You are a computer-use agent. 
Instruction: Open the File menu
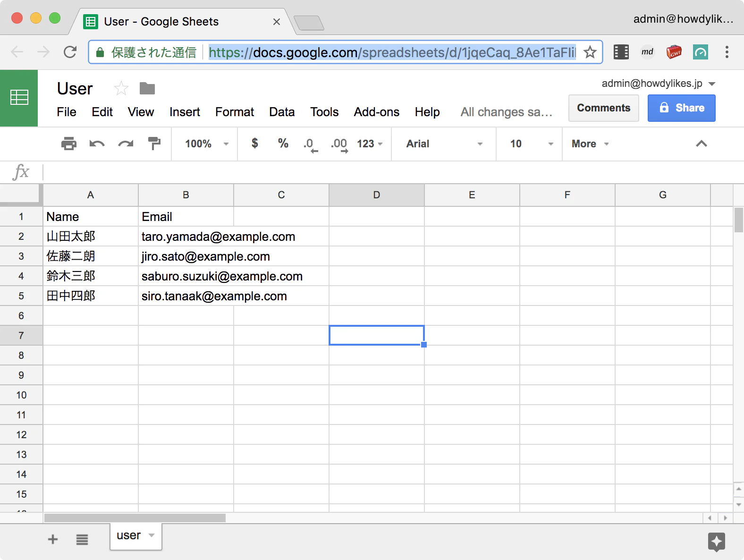(x=67, y=112)
